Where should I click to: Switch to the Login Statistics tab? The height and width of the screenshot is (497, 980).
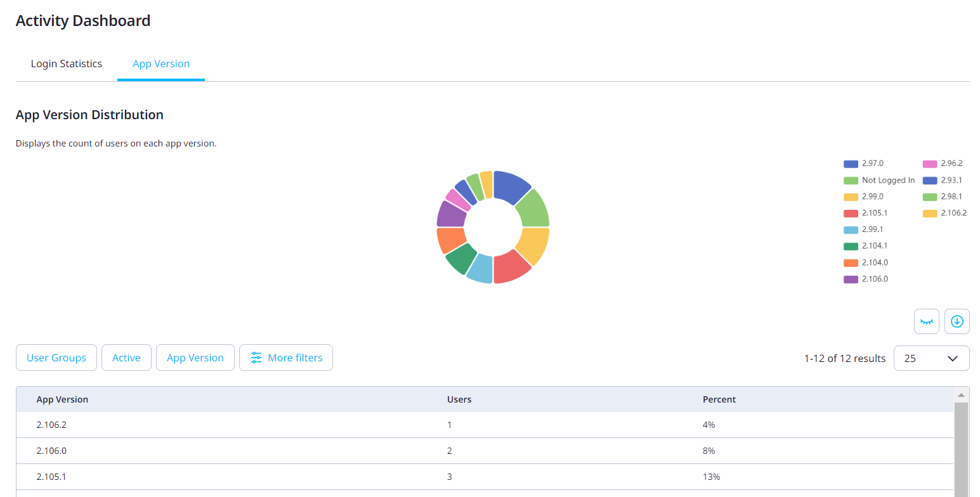[66, 63]
